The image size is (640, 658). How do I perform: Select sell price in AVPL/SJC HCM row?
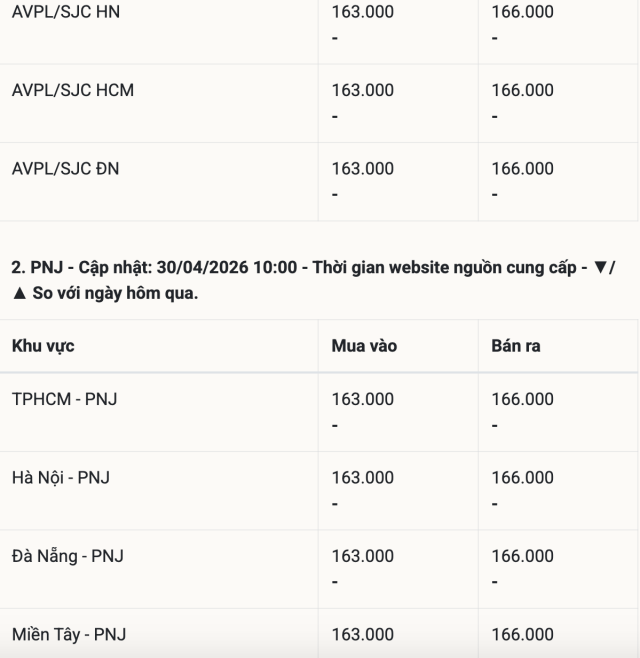522,90
